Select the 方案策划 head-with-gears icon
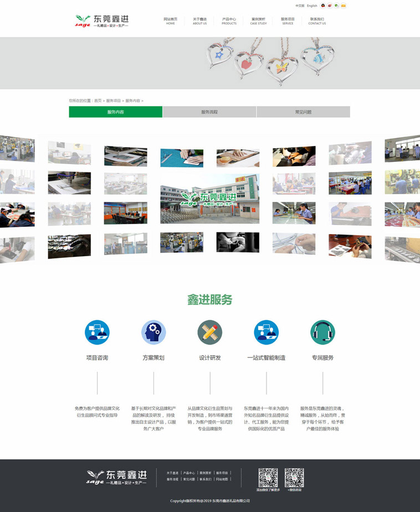This screenshot has width=420, height=512. (153, 332)
